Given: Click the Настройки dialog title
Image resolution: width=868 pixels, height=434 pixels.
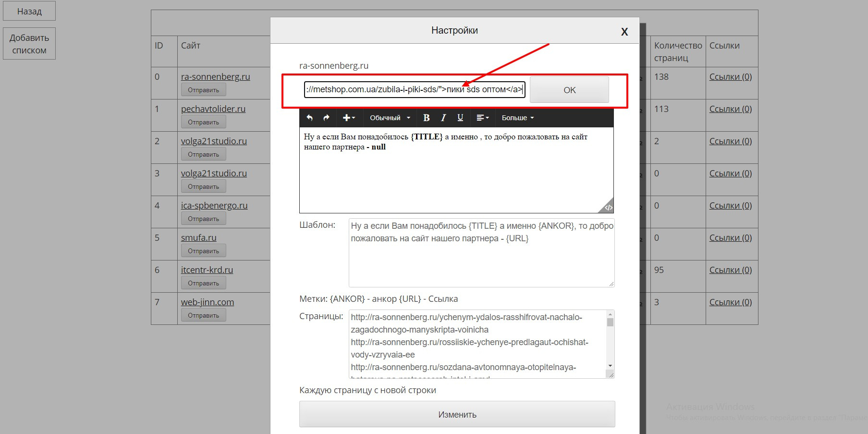Looking at the screenshot, I should click(x=454, y=30).
